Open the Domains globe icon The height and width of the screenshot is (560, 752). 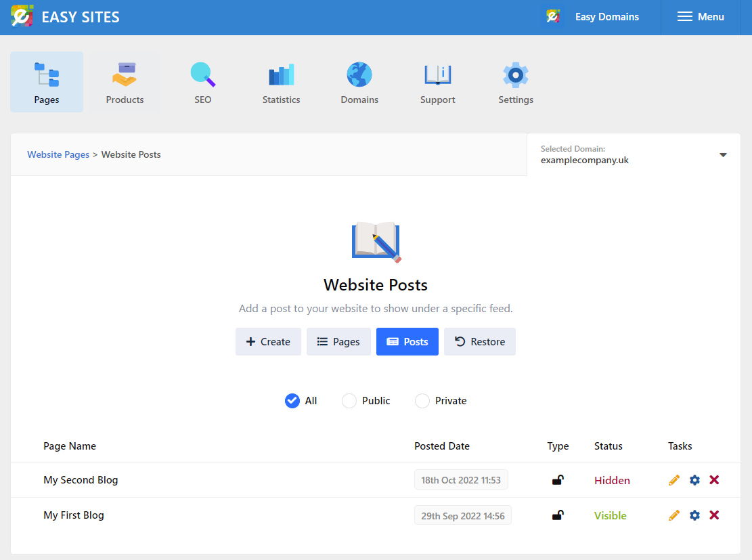[359, 75]
